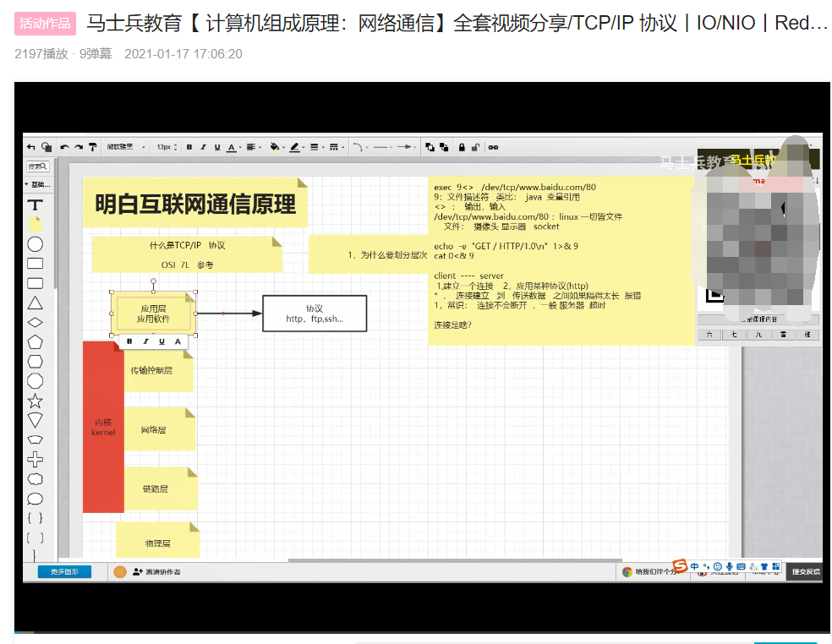This screenshot has width=832, height=644.
Task: Select the diamond shape in the shape panel
Action: pos(35,323)
